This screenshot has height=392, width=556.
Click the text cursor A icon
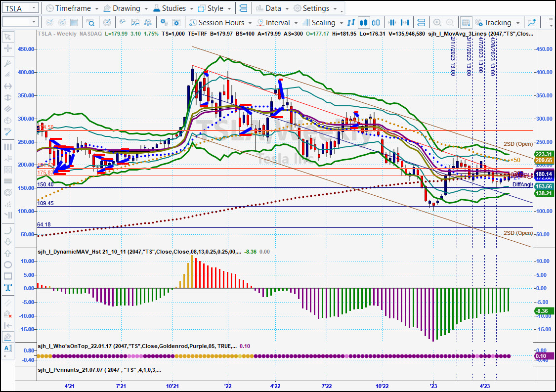7,348
